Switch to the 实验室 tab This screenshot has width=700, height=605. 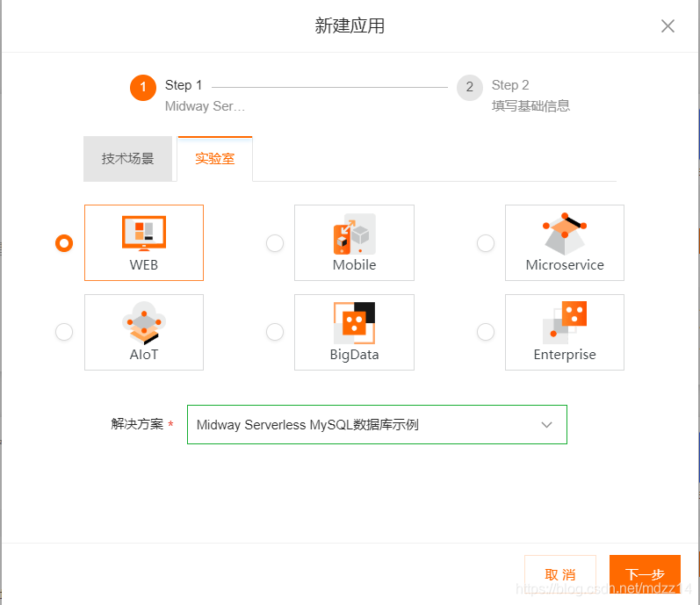point(214,159)
